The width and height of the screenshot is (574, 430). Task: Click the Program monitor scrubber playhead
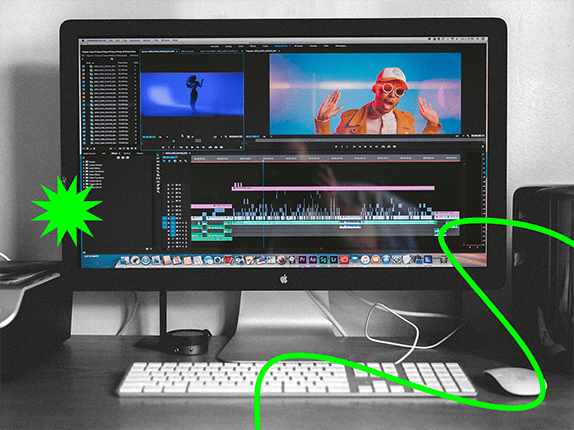click(x=318, y=140)
